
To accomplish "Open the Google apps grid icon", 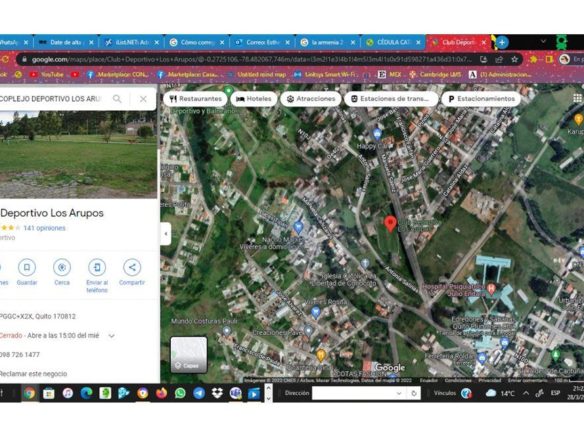I will [577, 98].
